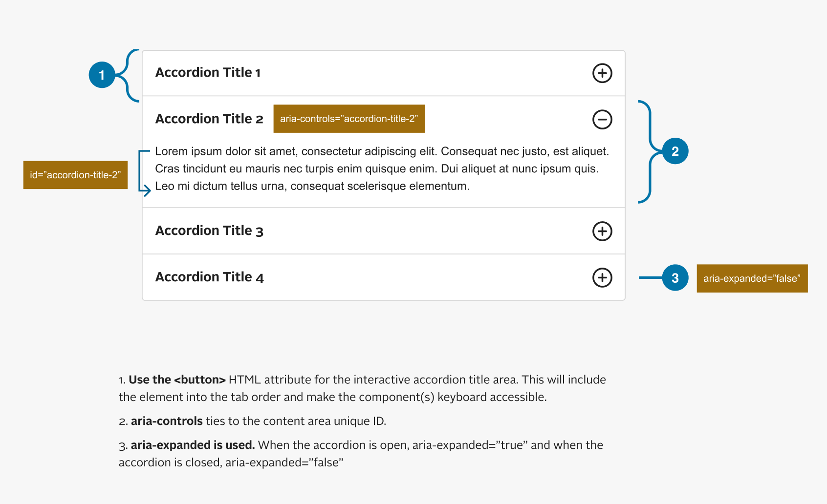The width and height of the screenshot is (827, 504).
Task: Expand Accordion Title 4 with plus icon
Action: click(x=602, y=277)
